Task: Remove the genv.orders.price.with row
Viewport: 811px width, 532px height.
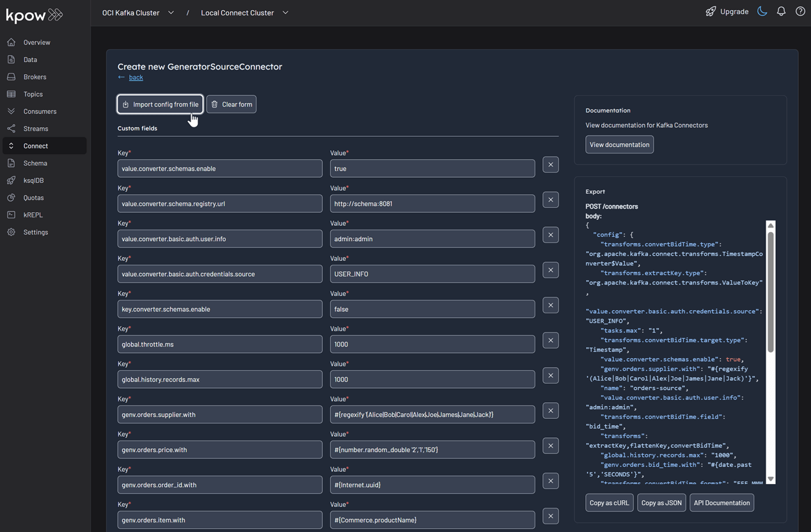Action: coord(551,446)
